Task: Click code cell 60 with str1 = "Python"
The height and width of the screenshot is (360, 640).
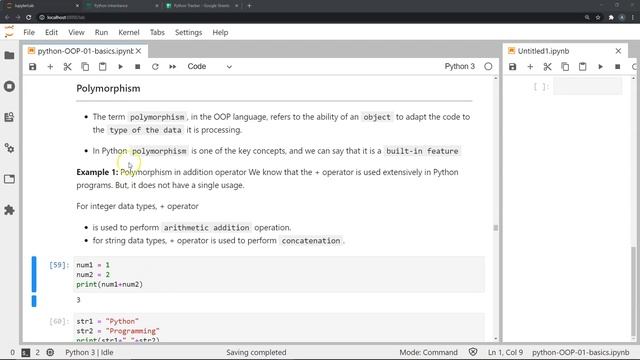Action: tap(279, 327)
